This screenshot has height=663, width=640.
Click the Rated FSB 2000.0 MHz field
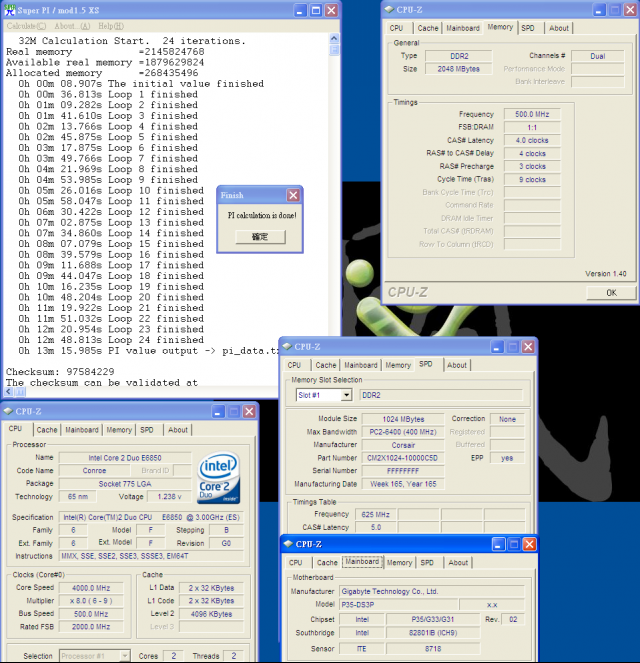tap(91, 627)
